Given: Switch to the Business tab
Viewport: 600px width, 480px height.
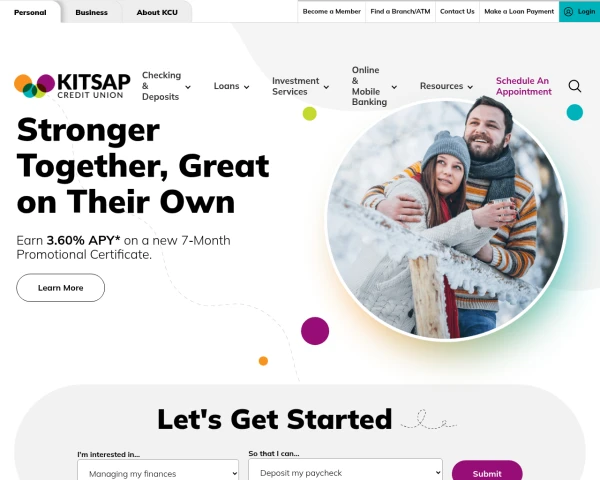Looking at the screenshot, I should pos(91,12).
